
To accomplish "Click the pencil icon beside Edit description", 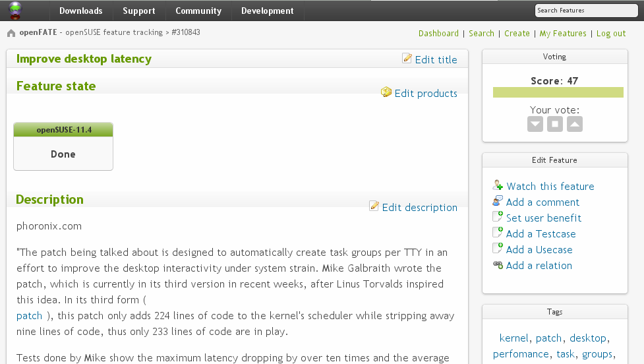I will click(x=374, y=206).
